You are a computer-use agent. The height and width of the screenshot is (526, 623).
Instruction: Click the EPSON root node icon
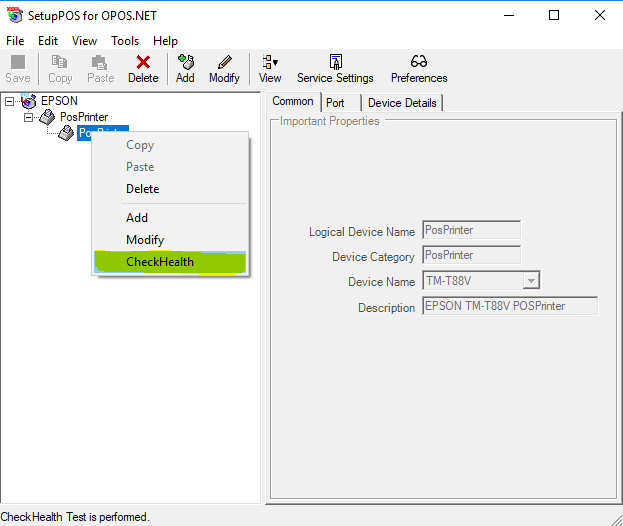coord(29,101)
